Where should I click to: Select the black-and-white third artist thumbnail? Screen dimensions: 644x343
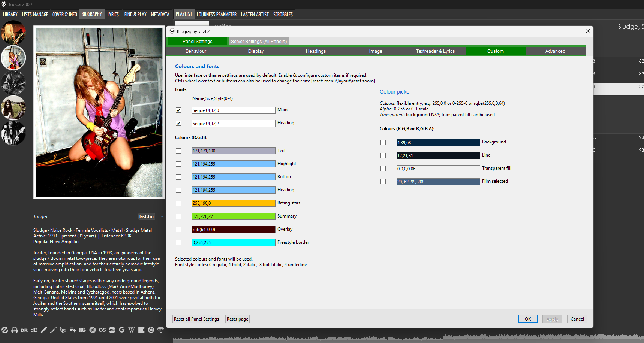pos(13,83)
